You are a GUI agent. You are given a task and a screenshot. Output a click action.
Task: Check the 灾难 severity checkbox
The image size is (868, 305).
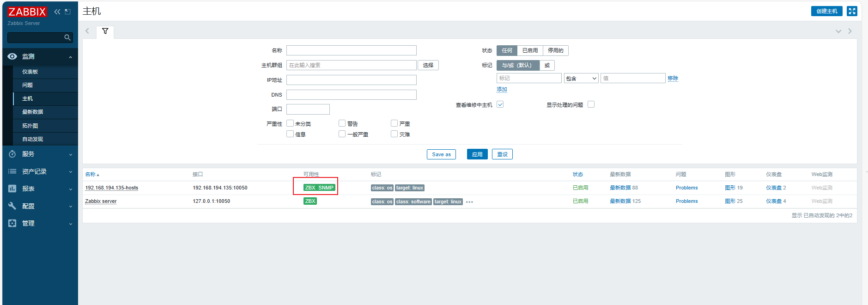coord(394,134)
